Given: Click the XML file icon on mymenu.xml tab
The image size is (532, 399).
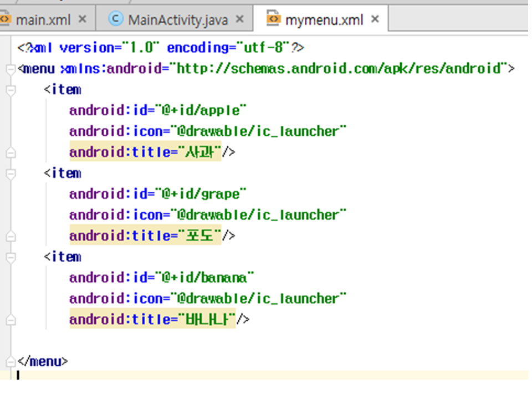Looking at the screenshot, I should click(273, 19).
